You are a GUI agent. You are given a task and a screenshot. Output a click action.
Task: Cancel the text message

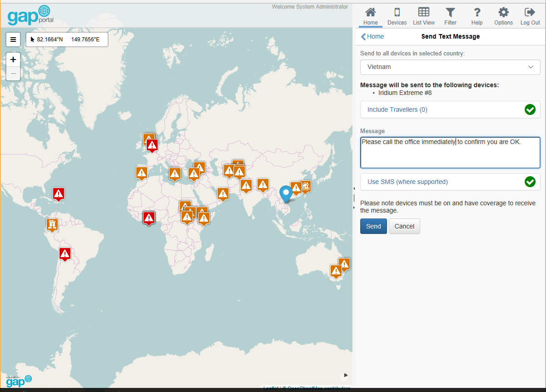pyautogui.click(x=404, y=226)
